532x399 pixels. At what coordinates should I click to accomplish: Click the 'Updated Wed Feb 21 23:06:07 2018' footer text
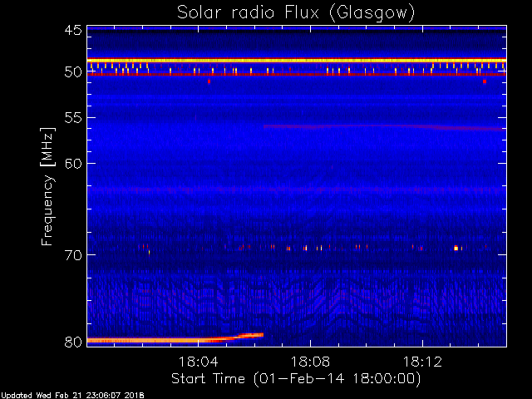tap(72, 396)
